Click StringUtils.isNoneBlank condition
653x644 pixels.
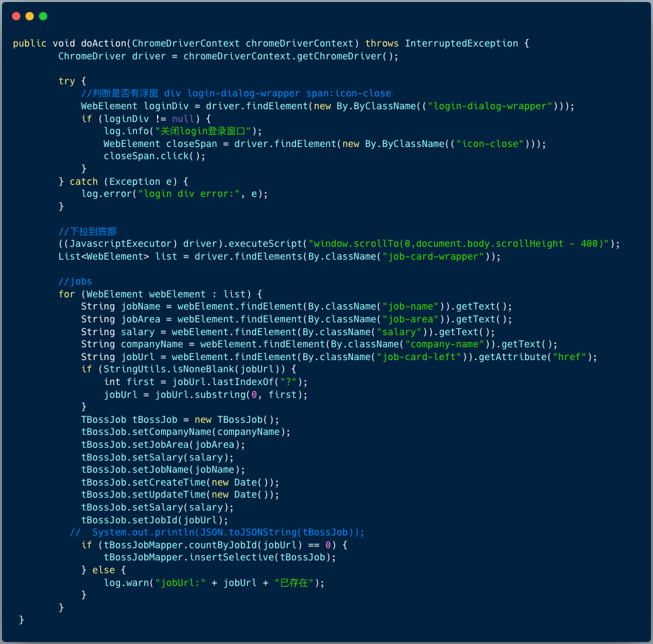(195, 370)
